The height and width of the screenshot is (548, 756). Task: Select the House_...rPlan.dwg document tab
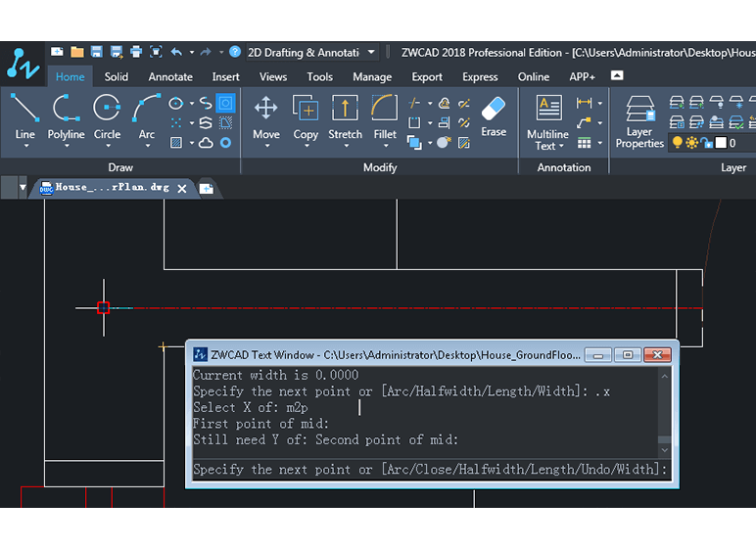112,187
